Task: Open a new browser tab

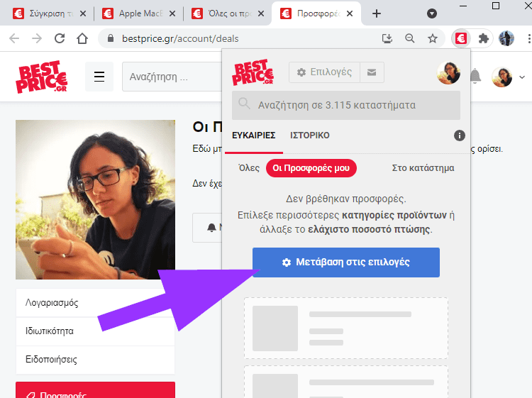Action: pos(376,13)
